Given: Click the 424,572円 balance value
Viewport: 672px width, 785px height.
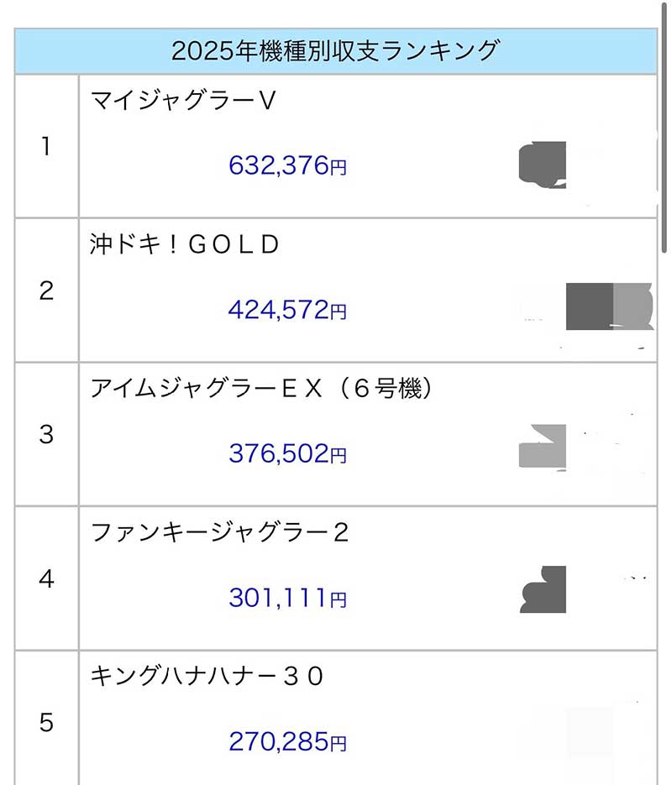Looking at the screenshot, I should [x=287, y=310].
